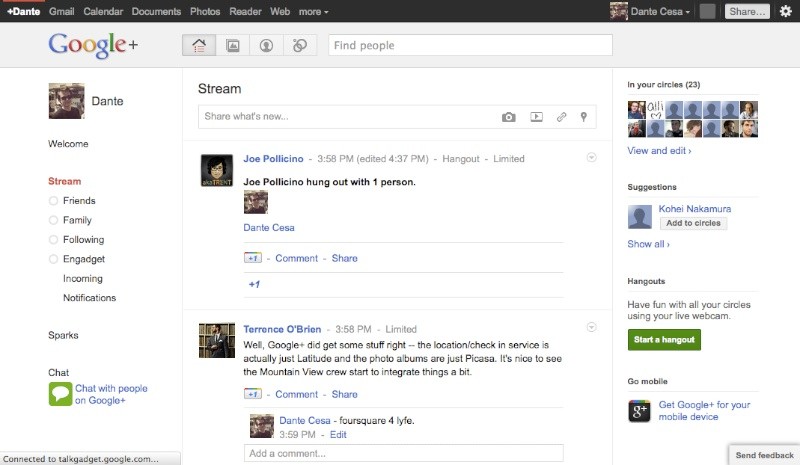Viewport: 800px width, 465px height.
Task: Click the +1 button on Terrence O'Brien's post
Action: click(x=253, y=394)
